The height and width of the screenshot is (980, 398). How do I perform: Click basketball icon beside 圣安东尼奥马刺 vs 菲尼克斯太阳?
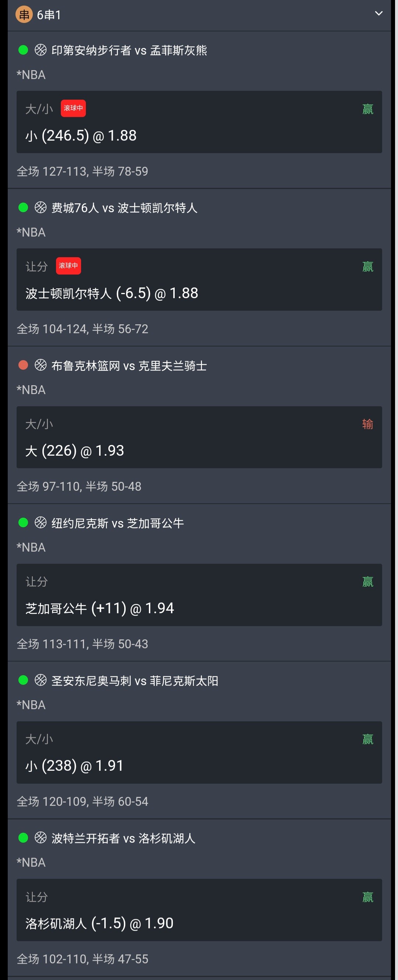point(41,680)
